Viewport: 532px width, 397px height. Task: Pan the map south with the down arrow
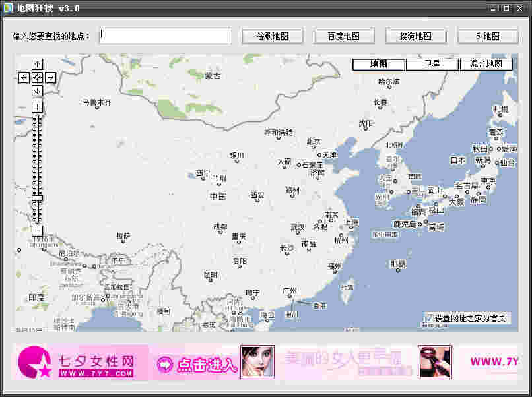pos(37,90)
